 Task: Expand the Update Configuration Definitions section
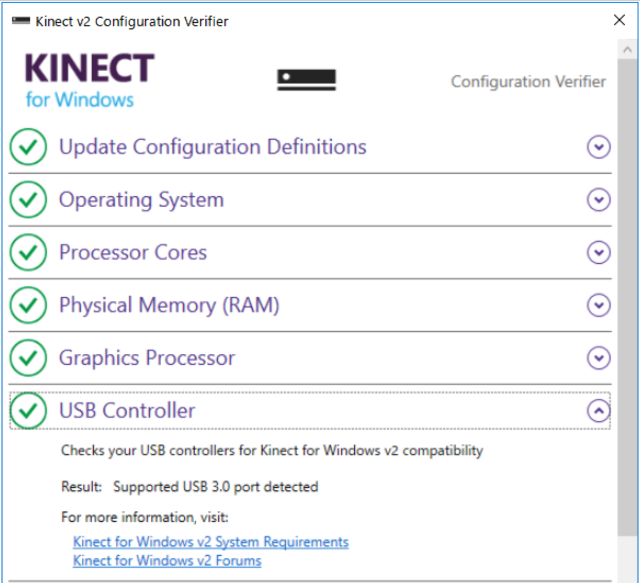[599, 147]
